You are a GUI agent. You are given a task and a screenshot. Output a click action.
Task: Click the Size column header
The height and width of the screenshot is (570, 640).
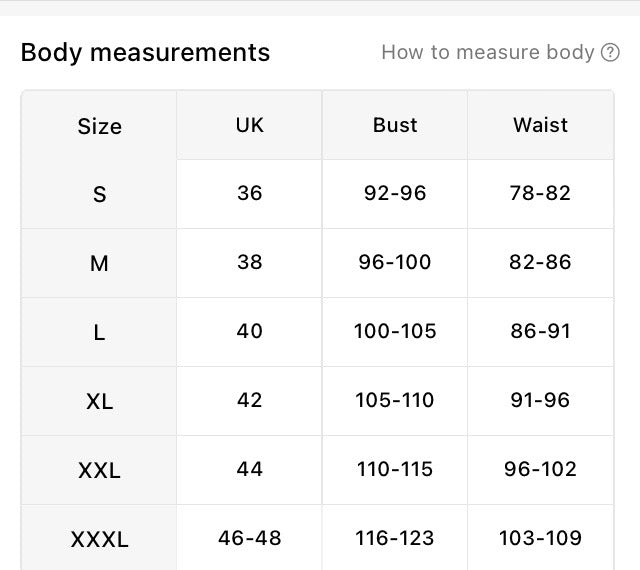click(99, 126)
